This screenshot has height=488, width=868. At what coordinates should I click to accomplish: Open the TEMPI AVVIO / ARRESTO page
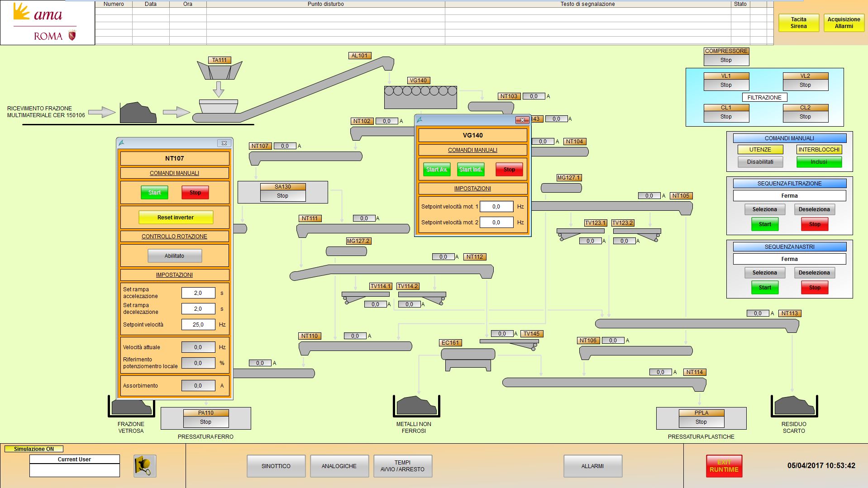click(x=402, y=466)
